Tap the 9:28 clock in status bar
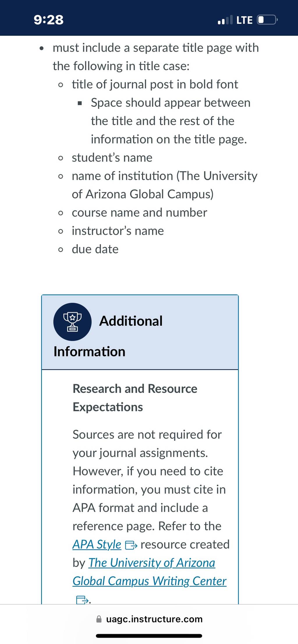This screenshot has width=298, height=644. tap(49, 20)
